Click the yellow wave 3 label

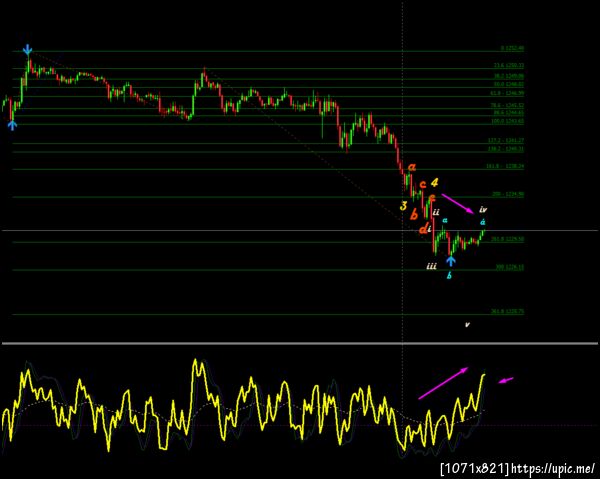403,206
